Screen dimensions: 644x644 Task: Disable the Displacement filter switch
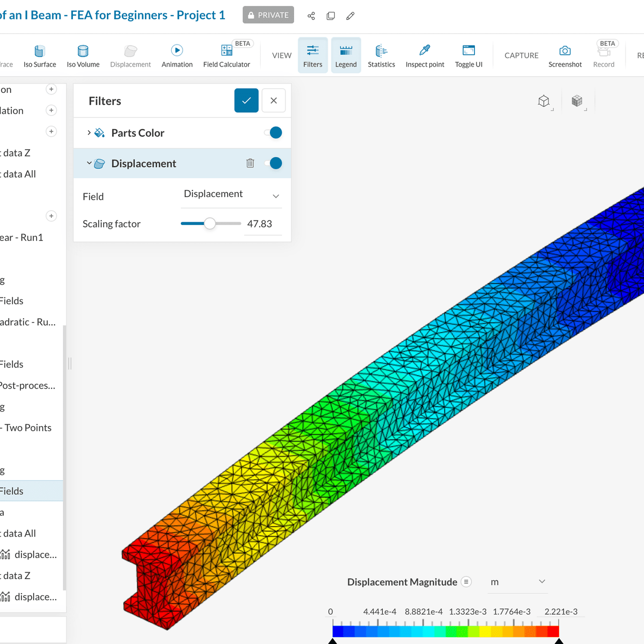click(x=274, y=163)
